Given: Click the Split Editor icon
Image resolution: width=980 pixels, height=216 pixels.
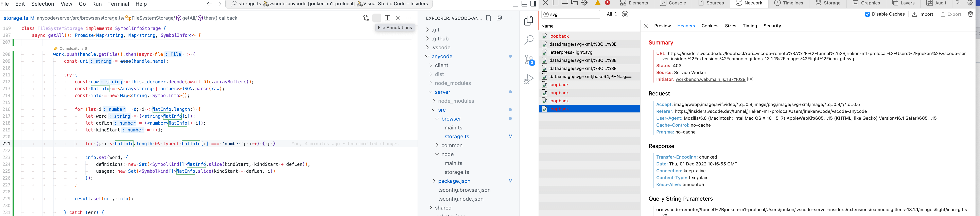Looking at the screenshot, I should point(387,18).
